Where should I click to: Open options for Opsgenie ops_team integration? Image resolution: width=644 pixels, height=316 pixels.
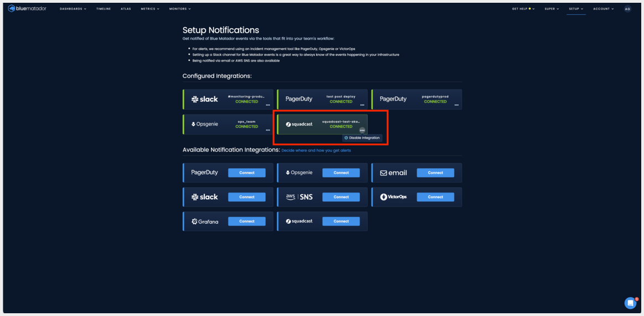coord(267,130)
